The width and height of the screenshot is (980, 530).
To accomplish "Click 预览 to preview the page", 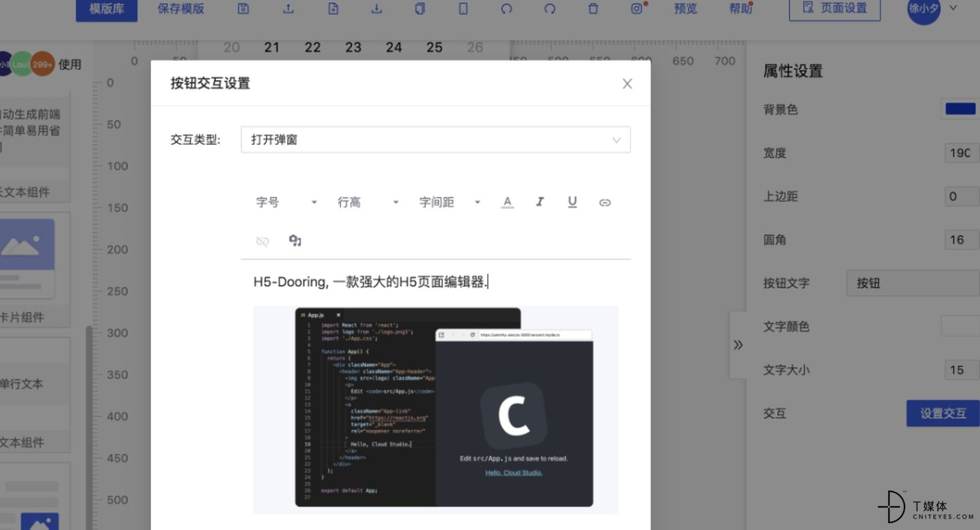I will [x=685, y=9].
